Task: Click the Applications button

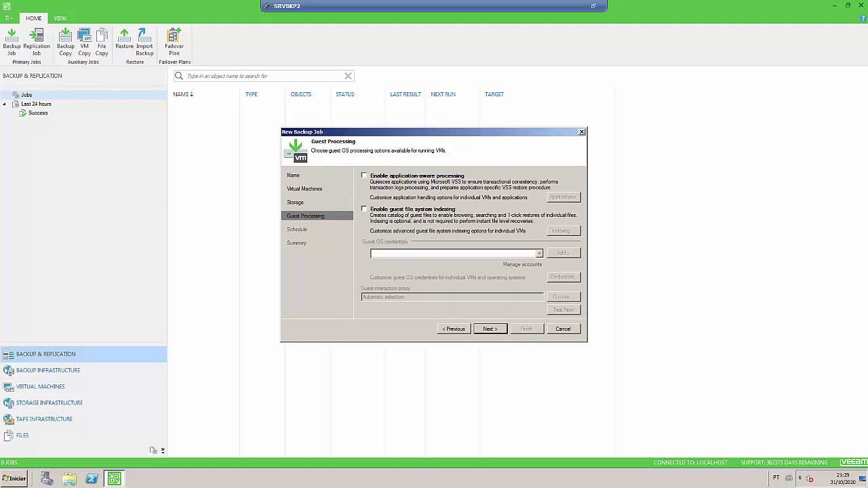Action: (x=563, y=197)
